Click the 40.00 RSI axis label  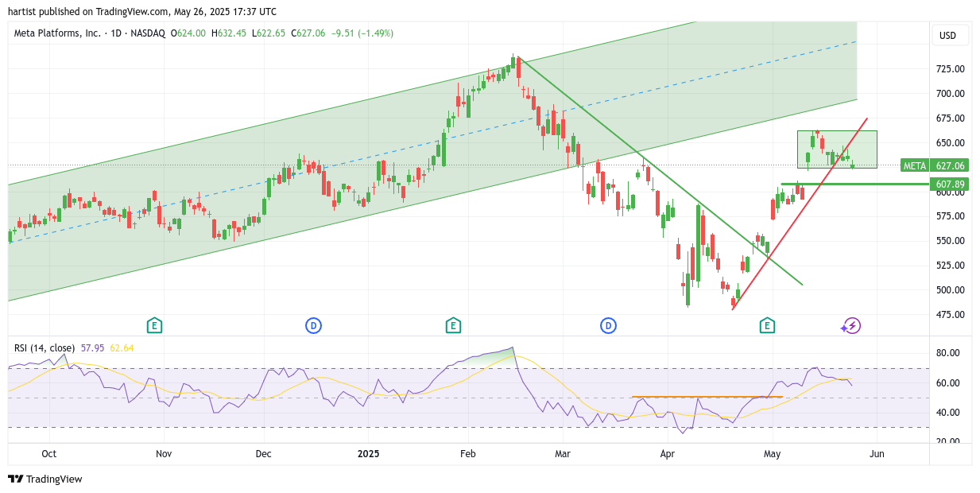tap(948, 413)
